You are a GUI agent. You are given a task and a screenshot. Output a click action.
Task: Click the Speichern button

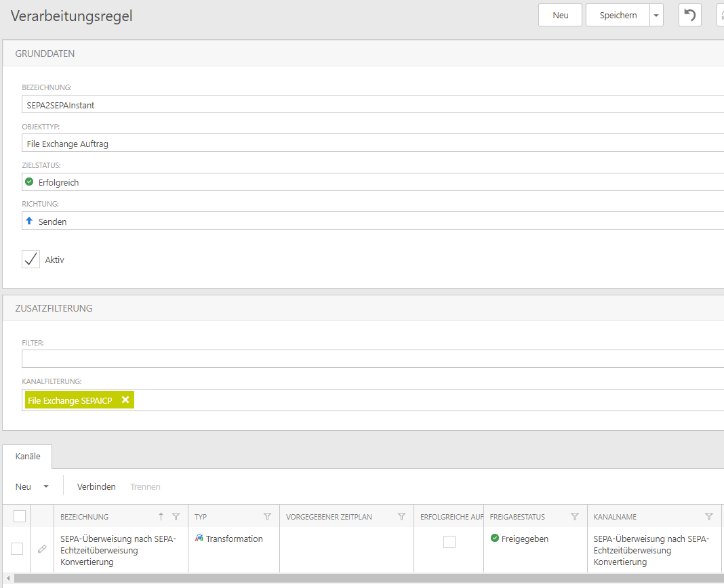[618, 16]
